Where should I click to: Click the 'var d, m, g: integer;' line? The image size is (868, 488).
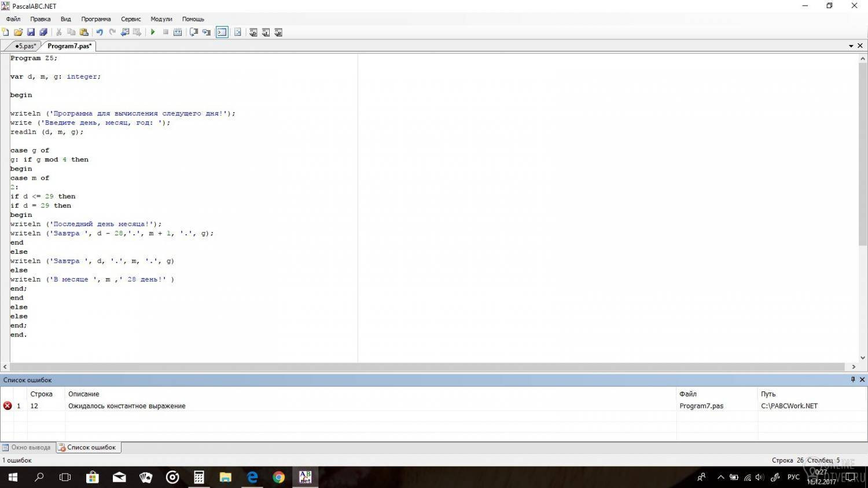[56, 76]
